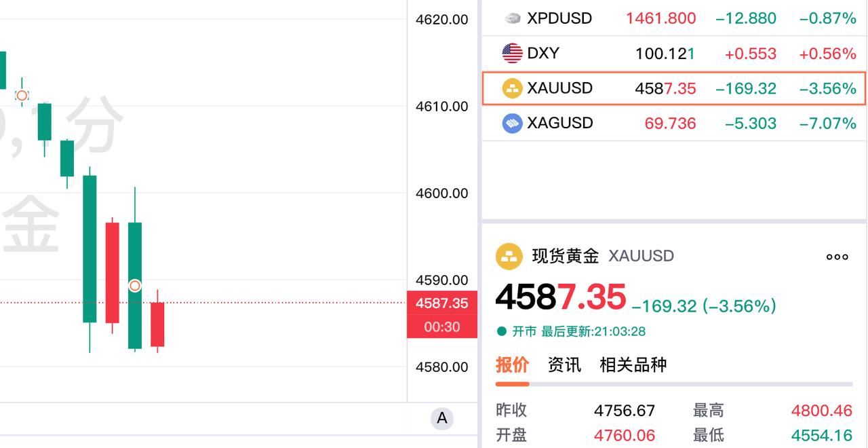Select the highlighted XAUUSD watchlist row
868x448 pixels.
[x=674, y=88]
